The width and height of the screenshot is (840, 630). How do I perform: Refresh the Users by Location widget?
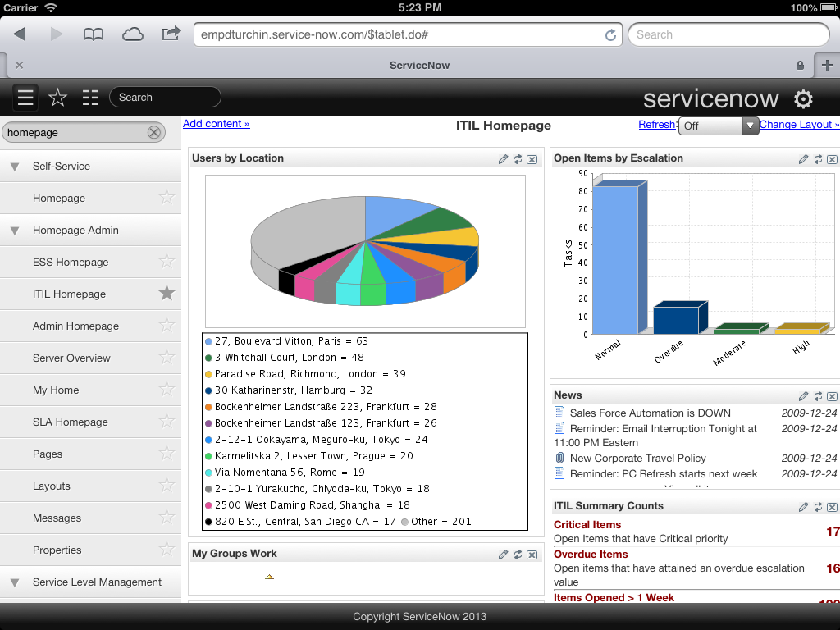click(x=518, y=159)
